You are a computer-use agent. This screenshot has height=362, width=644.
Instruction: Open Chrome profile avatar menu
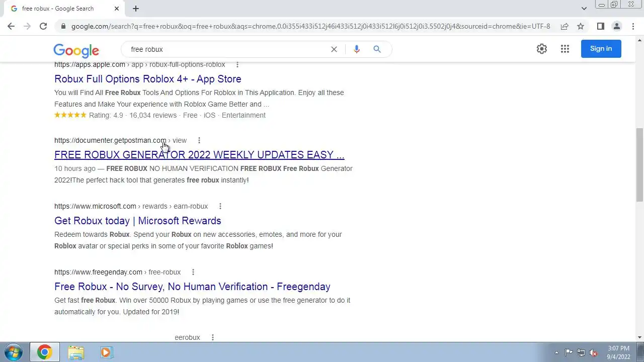(x=616, y=26)
